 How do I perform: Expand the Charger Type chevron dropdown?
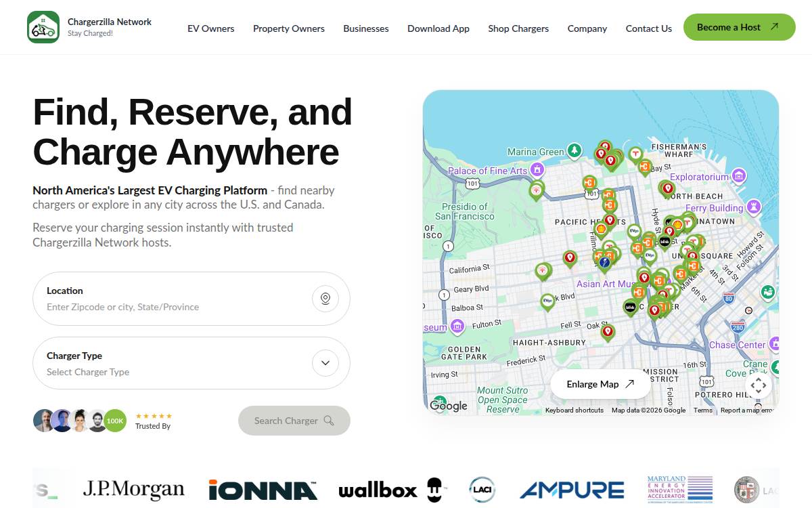pyautogui.click(x=325, y=363)
